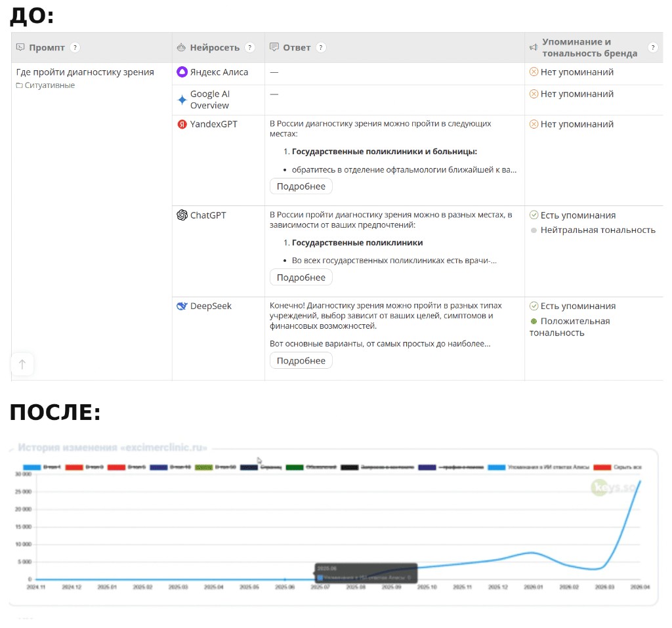Click the Яндекс Алиса purple logo icon
Screen dimensions: 672x628
click(x=182, y=72)
